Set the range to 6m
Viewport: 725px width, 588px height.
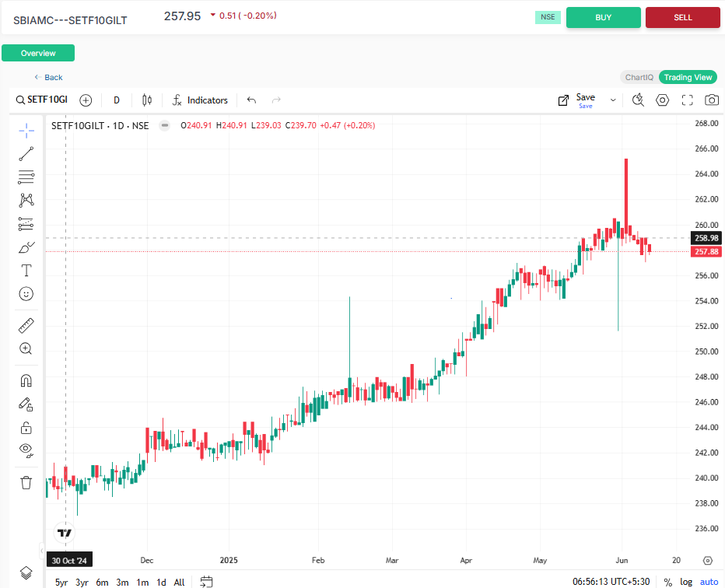click(102, 582)
